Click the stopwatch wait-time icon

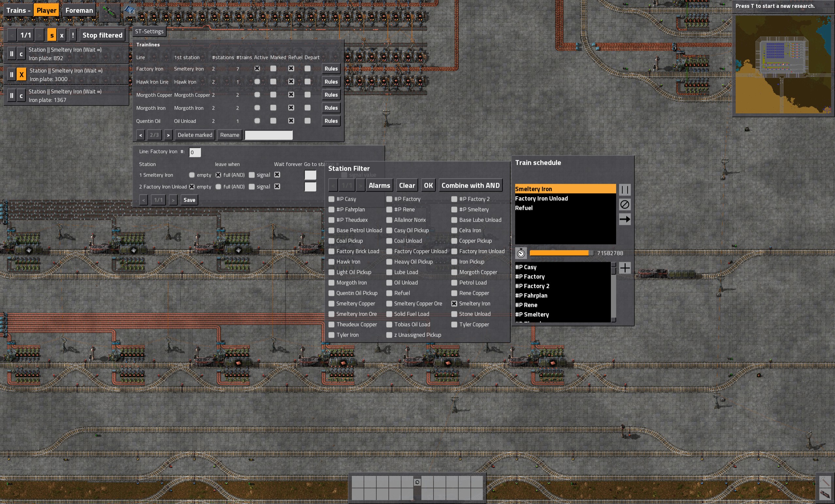521,253
